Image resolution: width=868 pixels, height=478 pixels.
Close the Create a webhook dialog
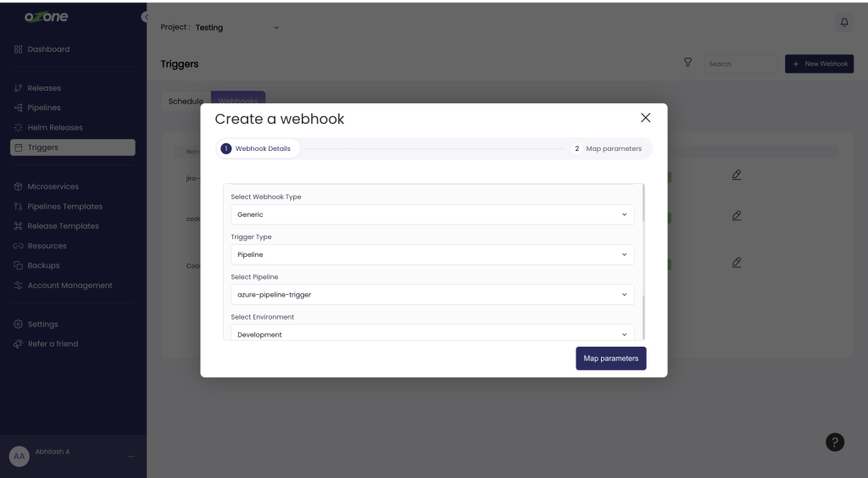(645, 118)
